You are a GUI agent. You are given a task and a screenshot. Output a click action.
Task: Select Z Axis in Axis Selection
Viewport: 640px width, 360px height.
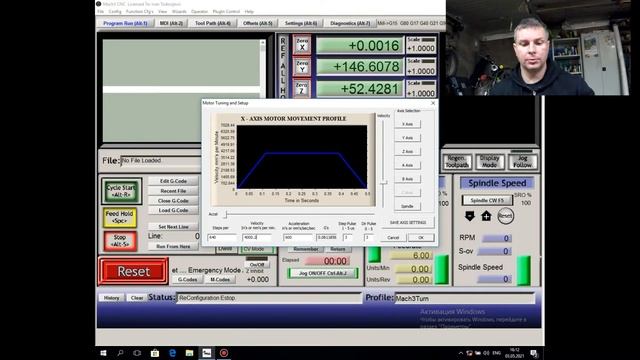click(x=407, y=151)
